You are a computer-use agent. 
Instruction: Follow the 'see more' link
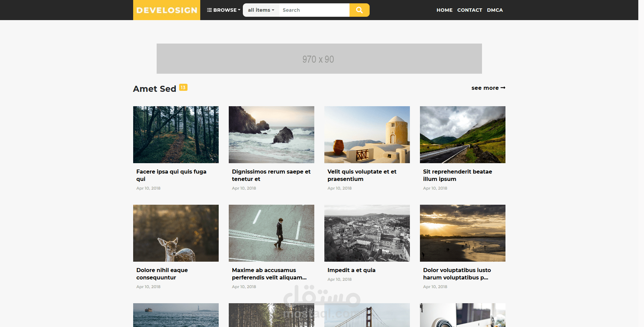click(x=488, y=88)
